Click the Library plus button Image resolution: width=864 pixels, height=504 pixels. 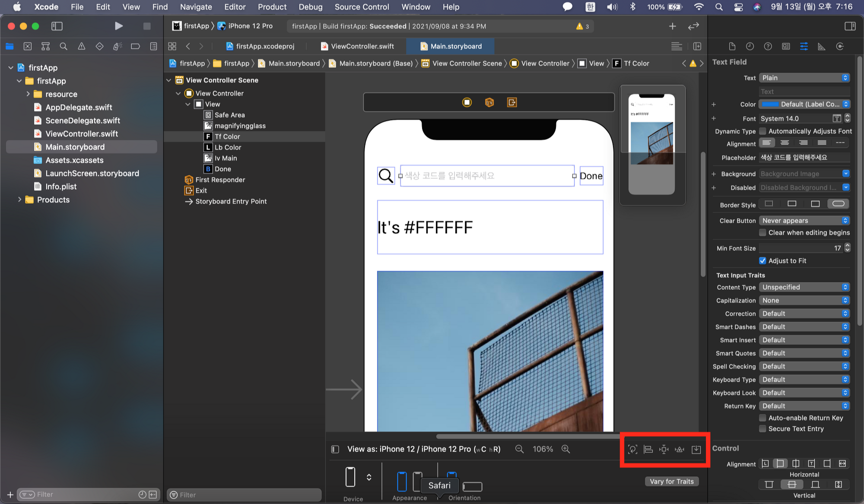[x=672, y=26]
